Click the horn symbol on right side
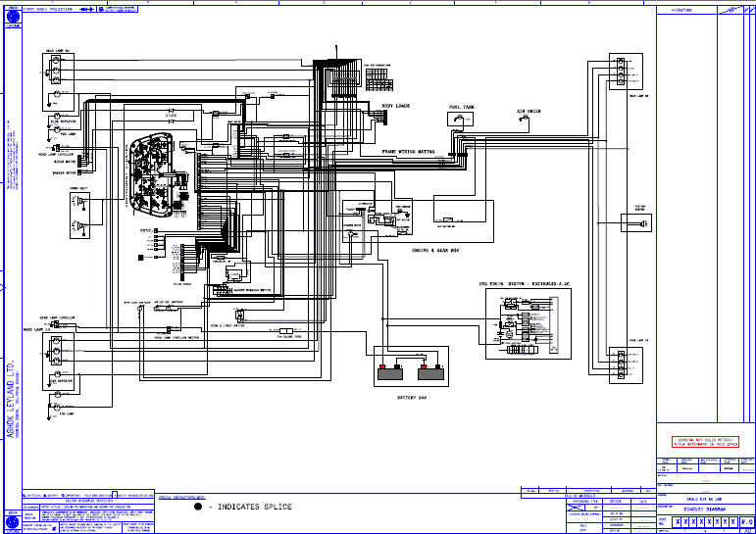The image size is (756, 534). pyautogui.click(x=641, y=224)
